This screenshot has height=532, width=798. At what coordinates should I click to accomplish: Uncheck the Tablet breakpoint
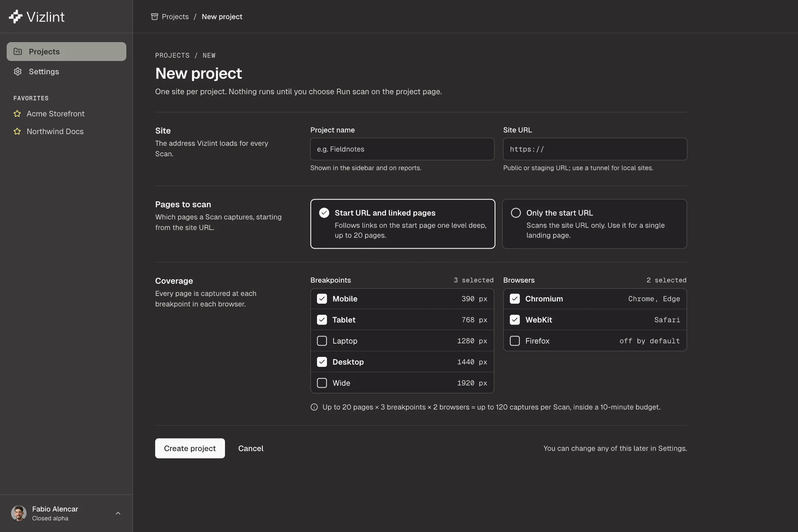click(x=322, y=320)
